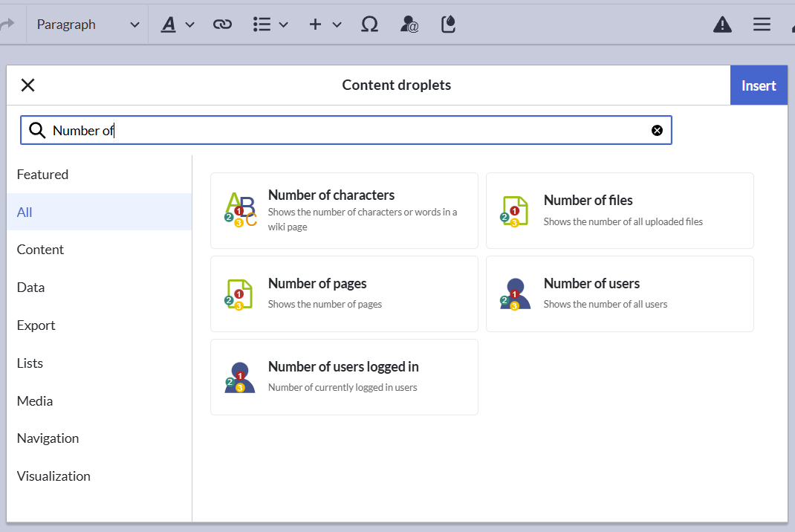Click the redo arrow icon
Viewport: 795px width, 532px height.
tap(7, 25)
